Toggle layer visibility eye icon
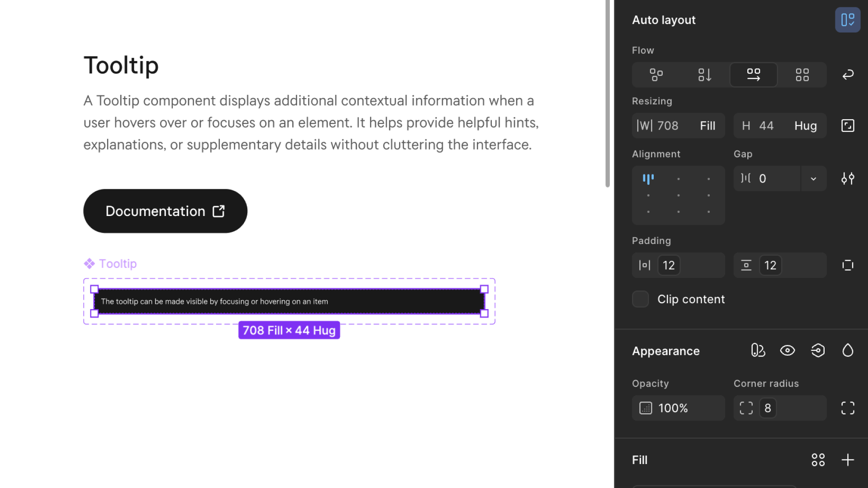The width and height of the screenshot is (868, 488). point(788,351)
